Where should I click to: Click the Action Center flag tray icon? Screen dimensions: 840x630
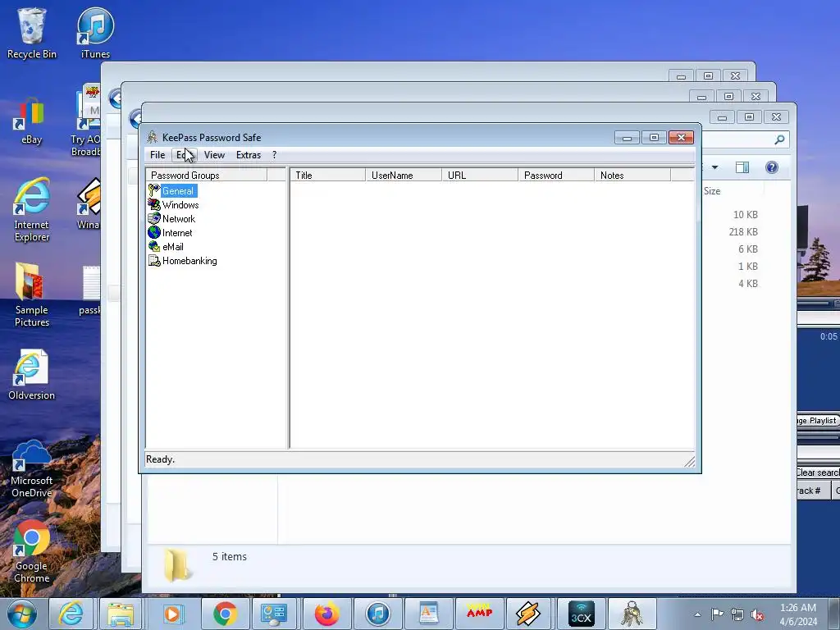[x=717, y=614]
